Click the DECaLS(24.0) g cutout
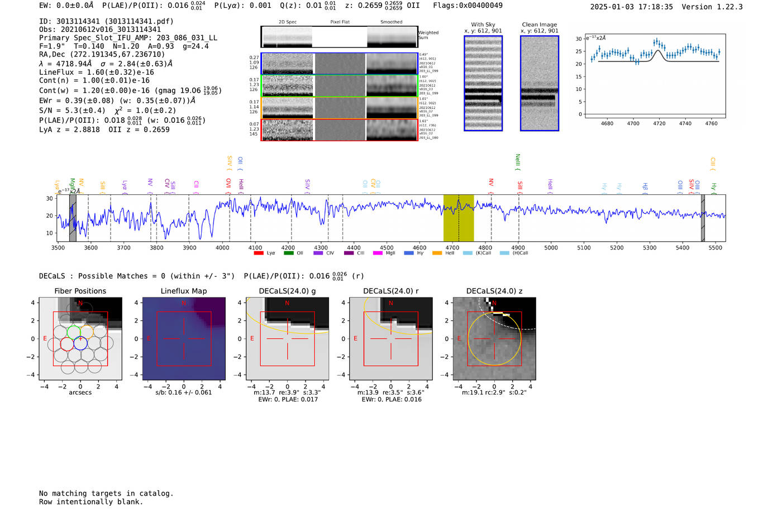 (287, 339)
